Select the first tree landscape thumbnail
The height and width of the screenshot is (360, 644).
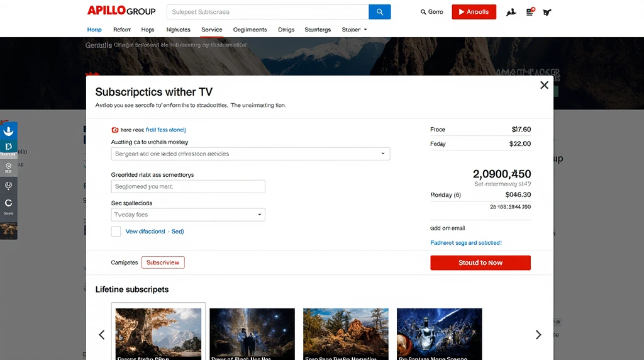158,334
